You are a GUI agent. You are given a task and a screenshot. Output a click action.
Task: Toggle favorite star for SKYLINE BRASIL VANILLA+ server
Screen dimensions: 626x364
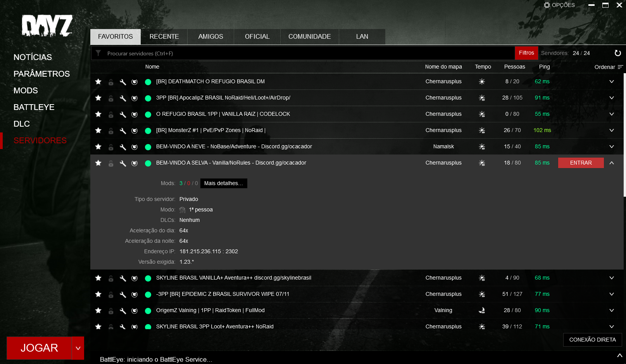98,278
